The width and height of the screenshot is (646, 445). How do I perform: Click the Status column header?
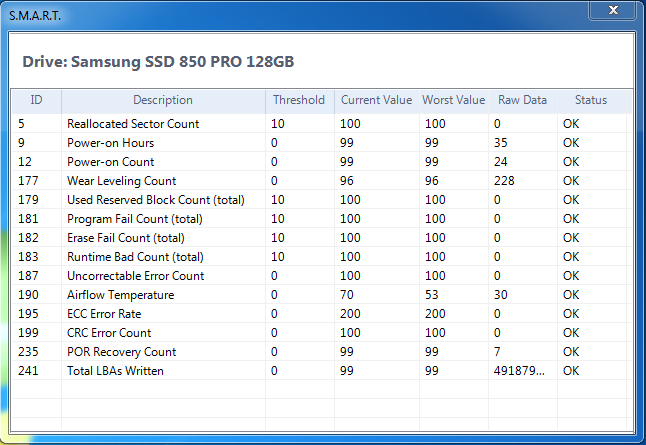coord(591,100)
